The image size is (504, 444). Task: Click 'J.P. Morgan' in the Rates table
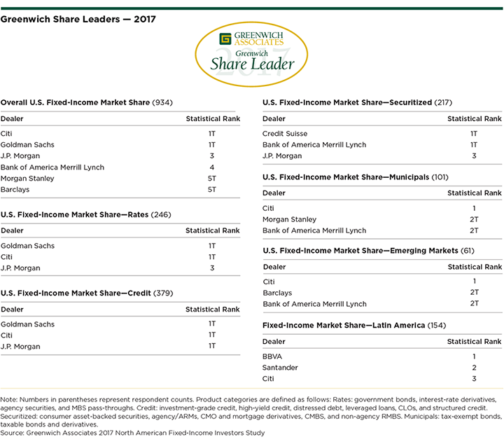pyautogui.click(x=20, y=268)
